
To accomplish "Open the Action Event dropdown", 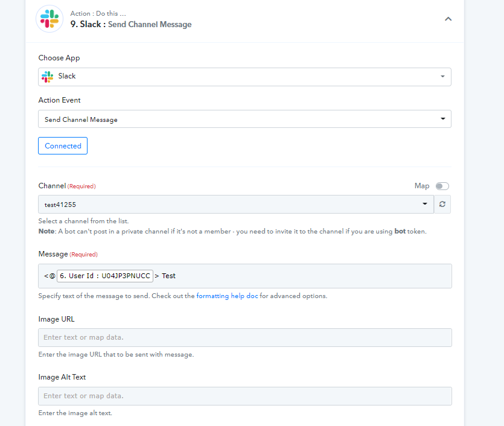I will click(x=244, y=119).
